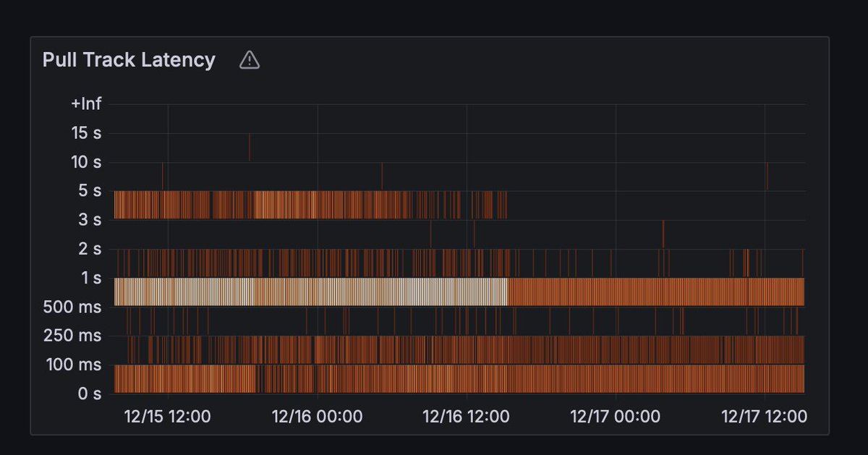Screen dimensions: 868x455
Task: Click the 12/16 00:00 time axis label
Action: point(317,417)
